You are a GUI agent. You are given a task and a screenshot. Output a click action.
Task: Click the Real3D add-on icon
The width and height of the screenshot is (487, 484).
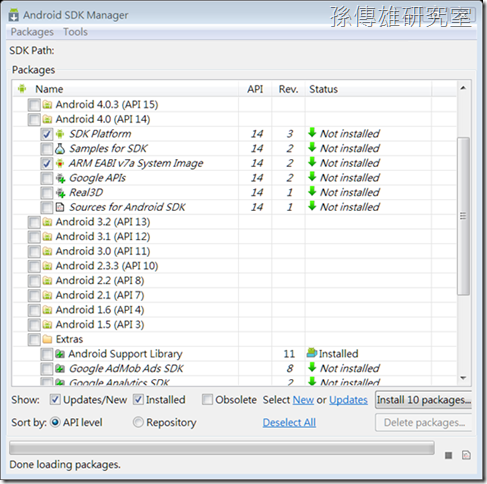click(60, 193)
